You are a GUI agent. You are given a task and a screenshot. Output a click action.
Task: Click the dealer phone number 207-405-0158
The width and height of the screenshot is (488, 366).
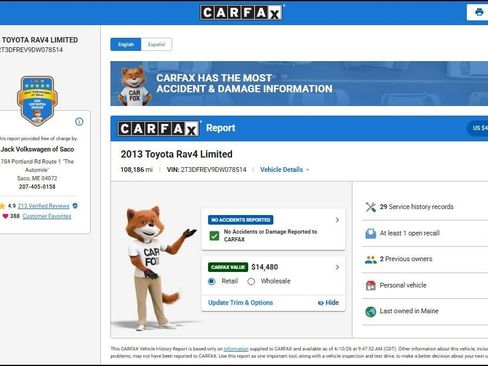pyautogui.click(x=37, y=187)
